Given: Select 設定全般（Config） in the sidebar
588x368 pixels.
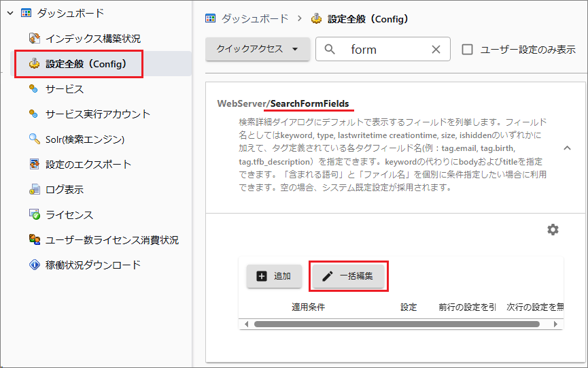Looking at the screenshot, I should click(x=85, y=64).
